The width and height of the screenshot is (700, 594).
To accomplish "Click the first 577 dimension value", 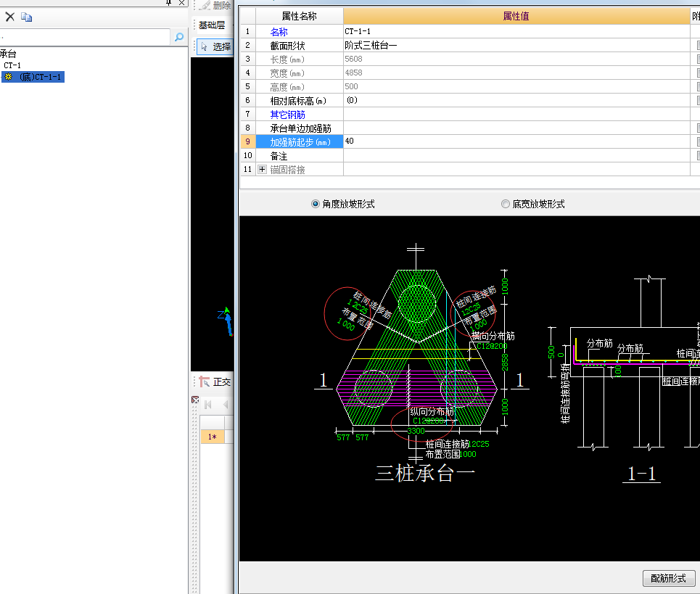I will tap(343, 437).
